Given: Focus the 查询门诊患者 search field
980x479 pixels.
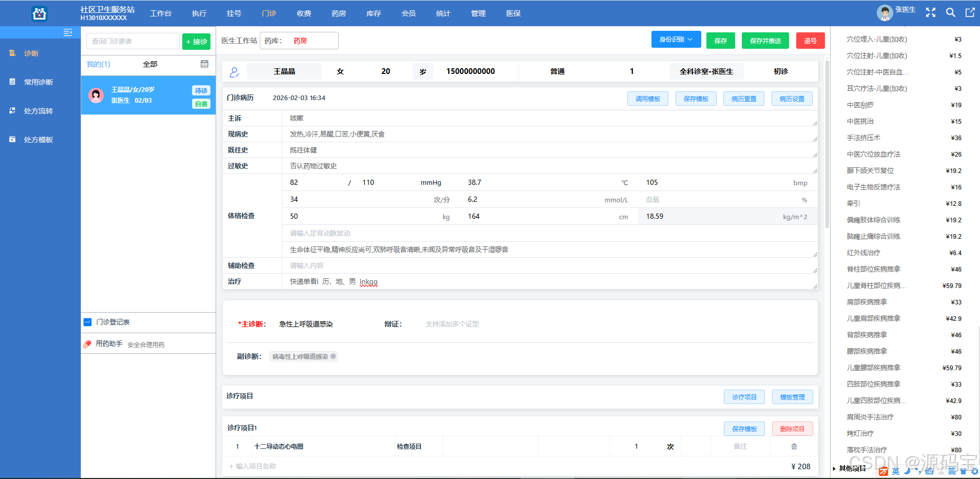Looking at the screenshot, I should (133, 41).
